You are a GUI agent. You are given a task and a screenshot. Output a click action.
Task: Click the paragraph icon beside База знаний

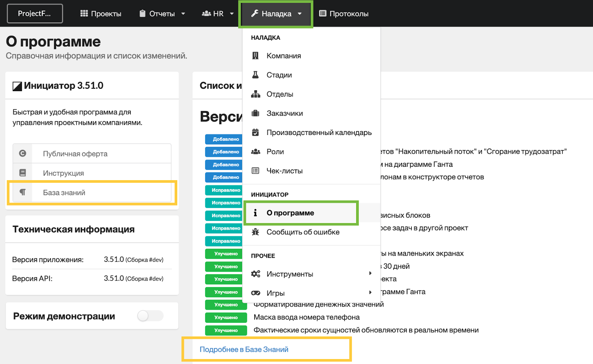[x=23, y=192]
